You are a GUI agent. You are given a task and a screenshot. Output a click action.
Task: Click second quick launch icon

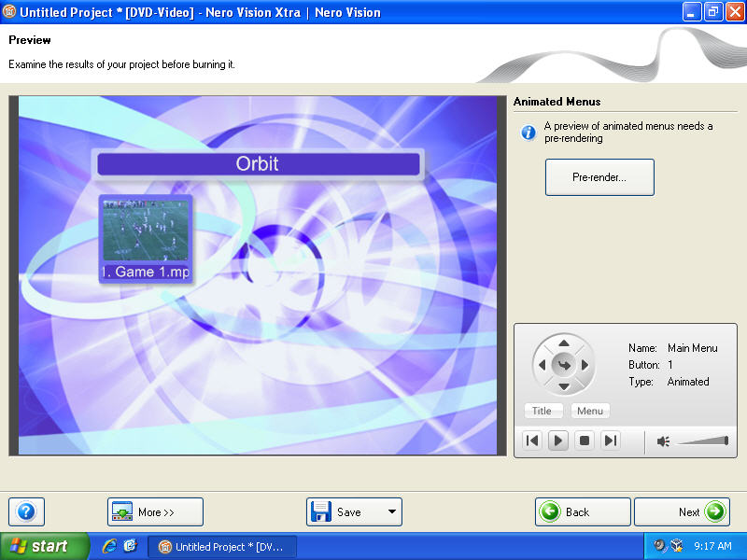[131, 546]
